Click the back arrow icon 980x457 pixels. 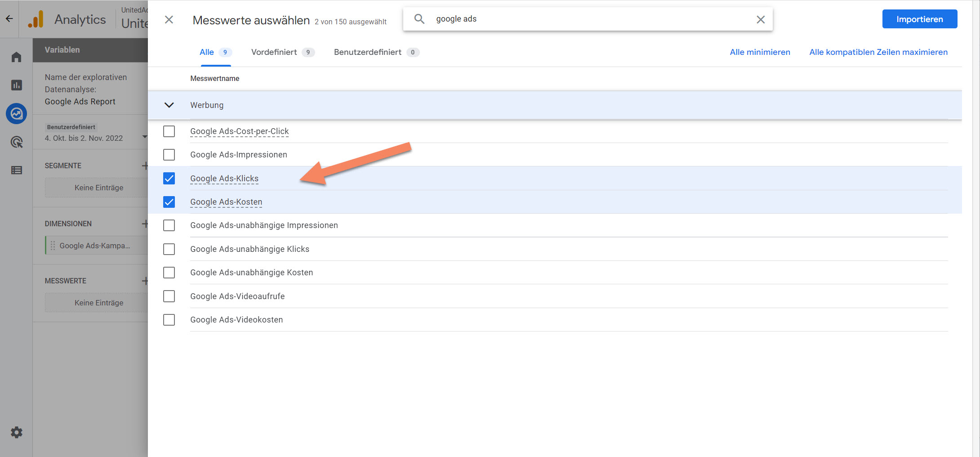click(x=9, y=19)
